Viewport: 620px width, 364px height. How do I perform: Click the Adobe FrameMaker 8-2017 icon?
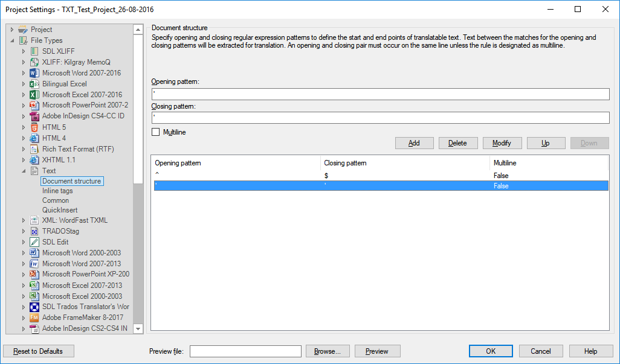click(34, 318)
